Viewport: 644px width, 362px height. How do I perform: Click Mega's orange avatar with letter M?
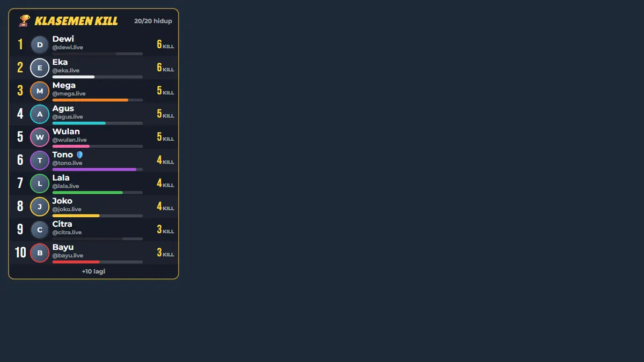coord(40,91)
